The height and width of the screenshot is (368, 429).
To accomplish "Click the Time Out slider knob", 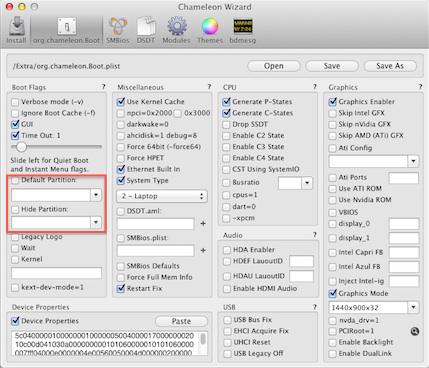I will pos(21,147).
